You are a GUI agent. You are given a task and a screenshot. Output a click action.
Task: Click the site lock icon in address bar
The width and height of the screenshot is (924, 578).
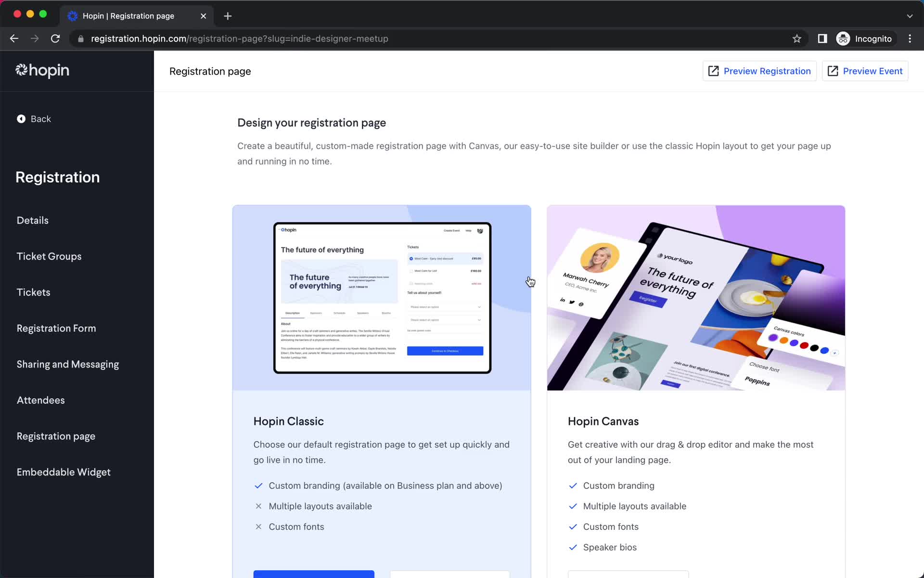(81, 39)
